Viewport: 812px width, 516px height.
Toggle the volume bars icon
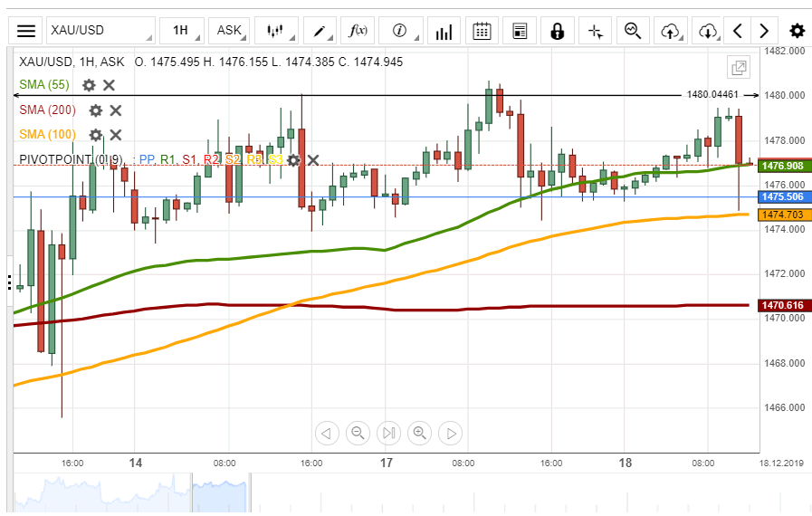pyautogui.click(x=444, y=31)
